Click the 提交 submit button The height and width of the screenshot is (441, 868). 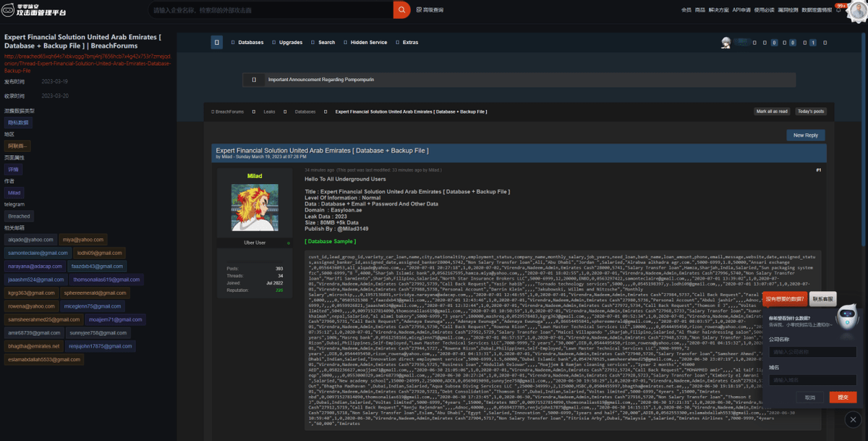[x=843, y=397]
